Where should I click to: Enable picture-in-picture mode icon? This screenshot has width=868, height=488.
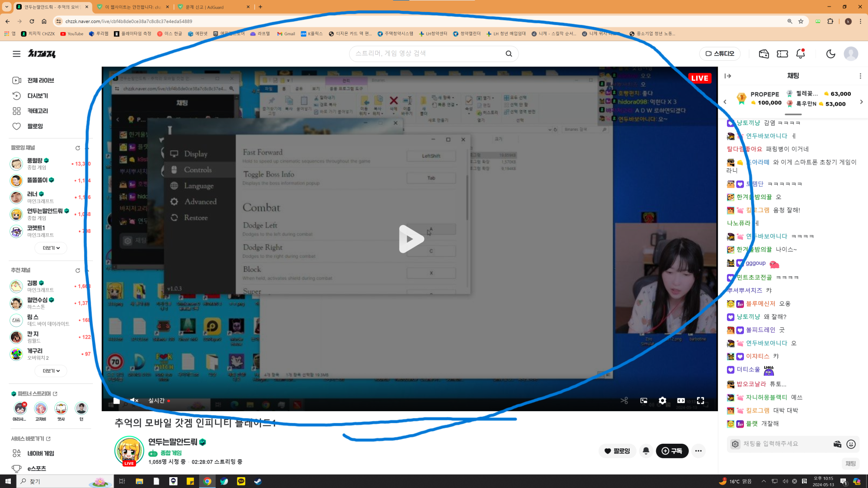click(x=644, y=400)
